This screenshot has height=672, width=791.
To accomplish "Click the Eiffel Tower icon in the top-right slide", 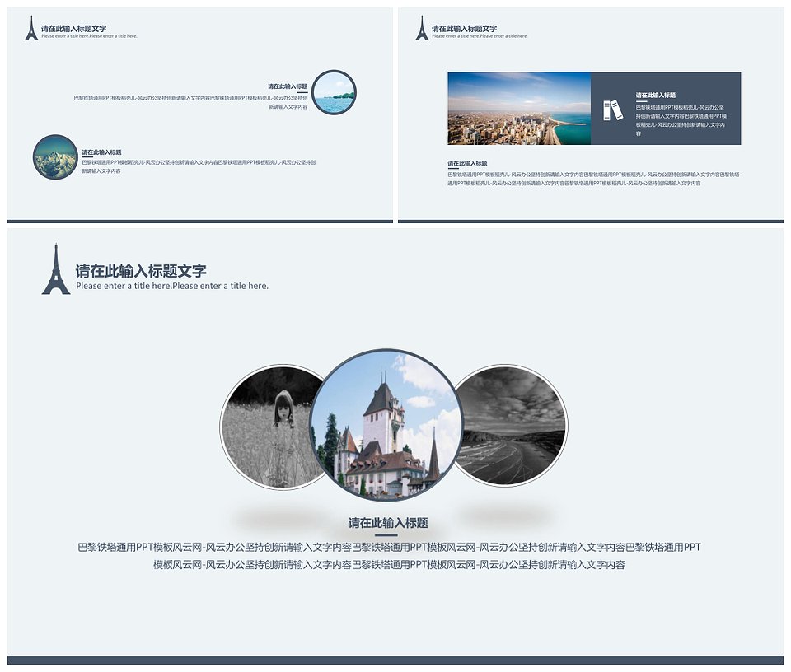I will click(x=422, y=28).
